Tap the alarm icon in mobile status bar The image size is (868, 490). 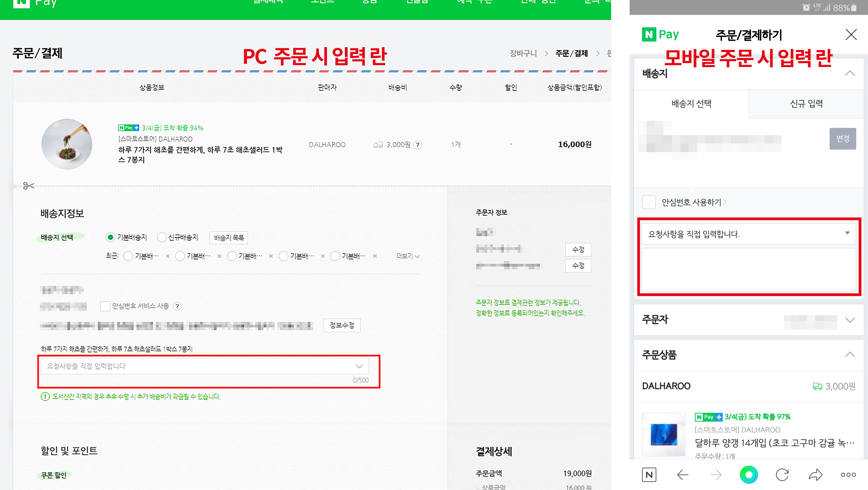806,7
